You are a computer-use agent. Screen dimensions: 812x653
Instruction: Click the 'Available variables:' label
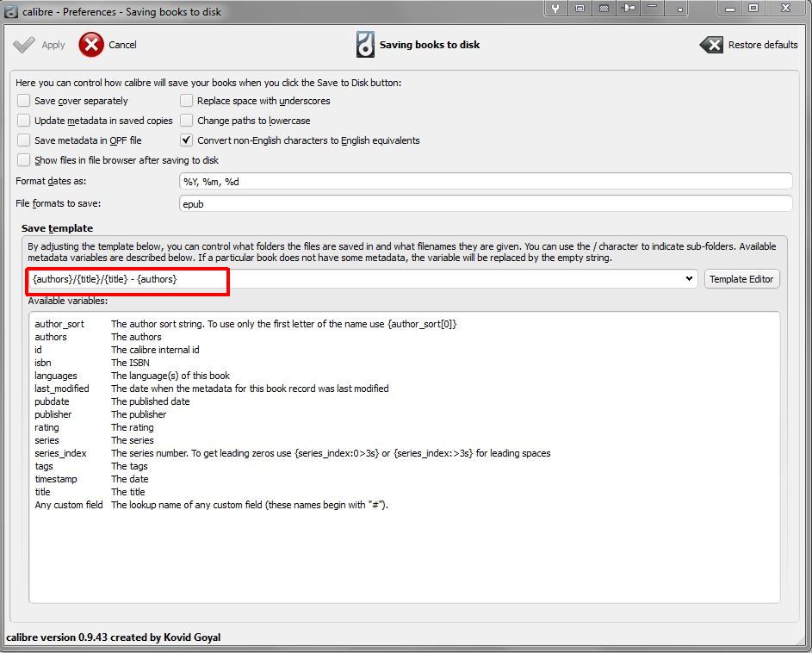point(68,302)
